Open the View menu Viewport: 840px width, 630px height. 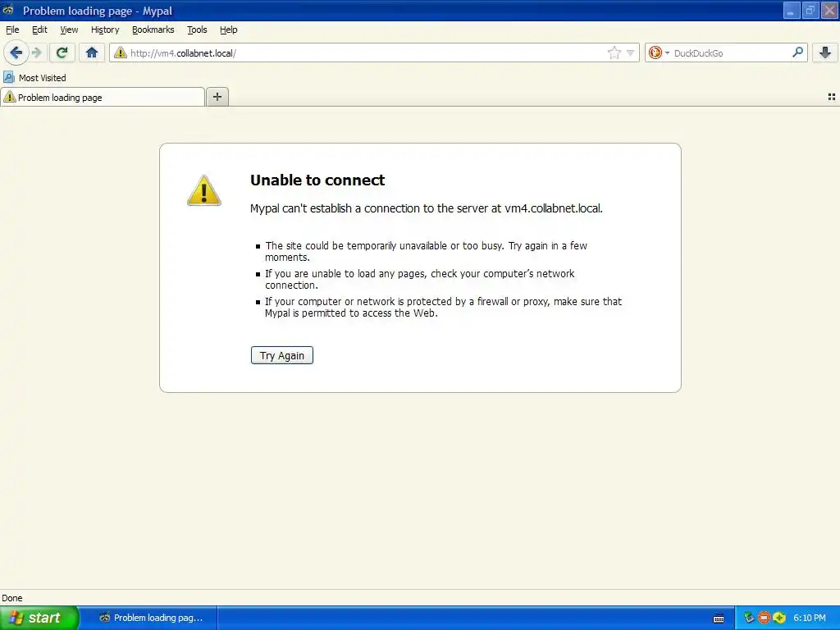[69, 30]
